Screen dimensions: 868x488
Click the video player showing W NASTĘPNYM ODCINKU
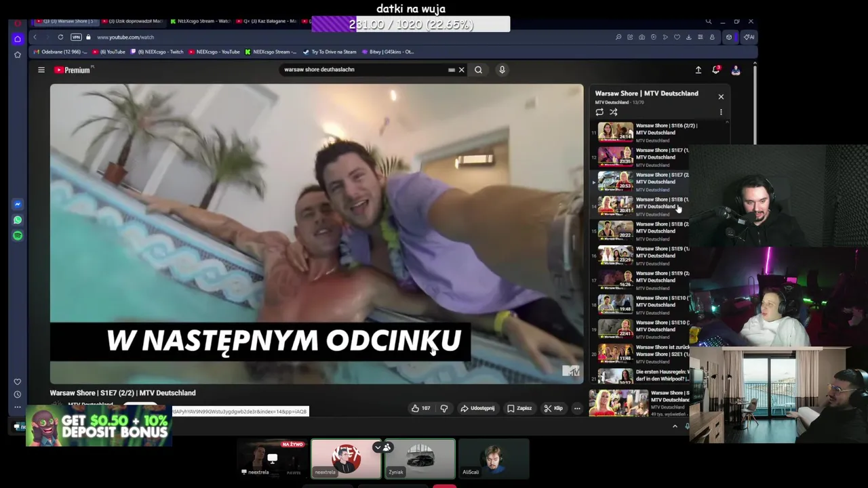tap(317, 234)
